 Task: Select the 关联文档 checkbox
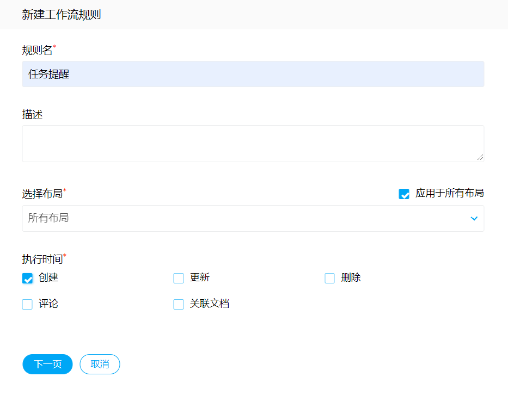[x=179, y=305]
